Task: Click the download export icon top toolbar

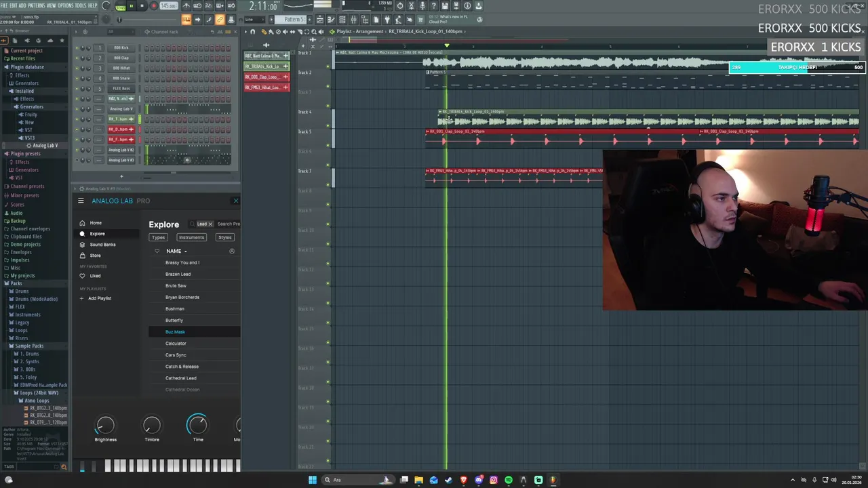Action: (x=478, y=5)
